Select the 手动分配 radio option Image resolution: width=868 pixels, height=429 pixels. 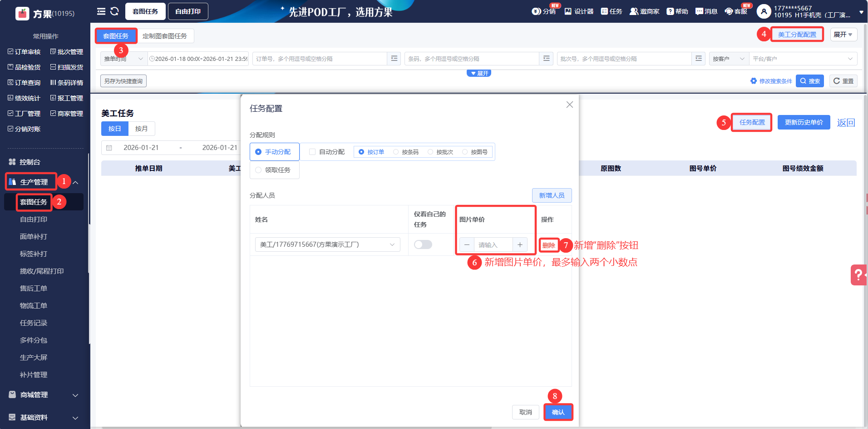click(x=274, y=152)
